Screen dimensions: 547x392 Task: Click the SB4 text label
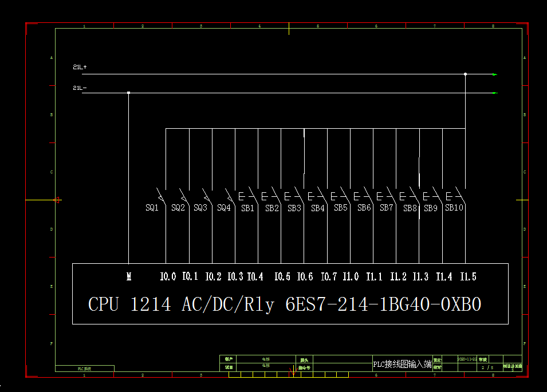tap(318, 208)
